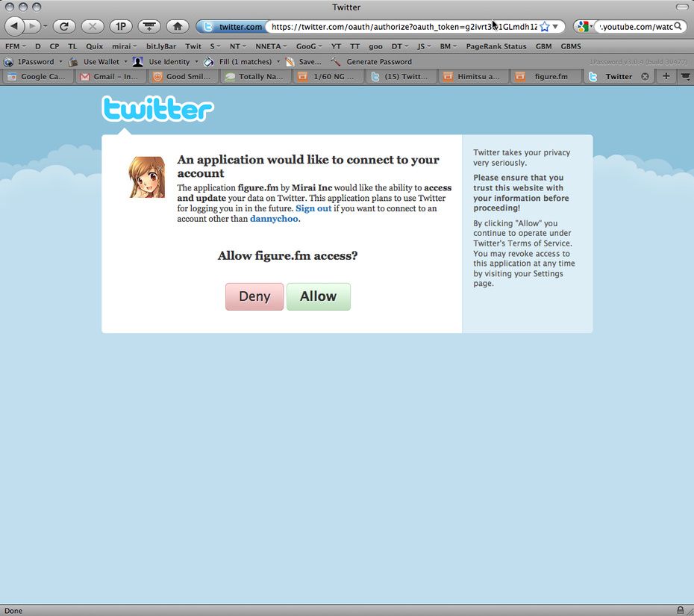Open the Fill (1 matches) dropdown arrow

point(278,61)
